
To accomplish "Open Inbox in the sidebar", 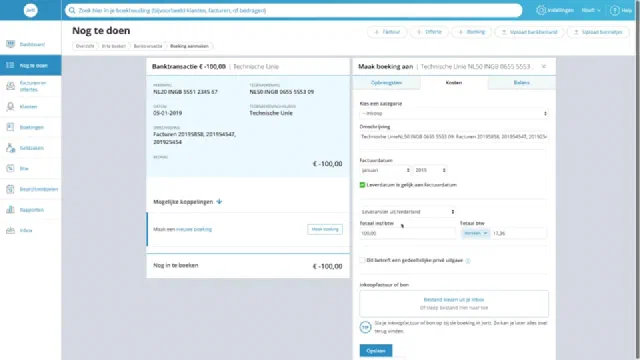I will 31,230.
